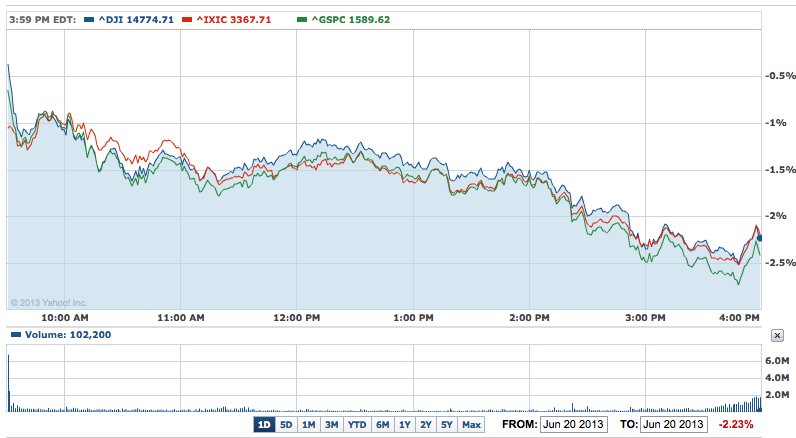Image resolution: width=796 pixels, height=438 pixels.
Task: Close the Volume panel with the X
Action: 778,336
